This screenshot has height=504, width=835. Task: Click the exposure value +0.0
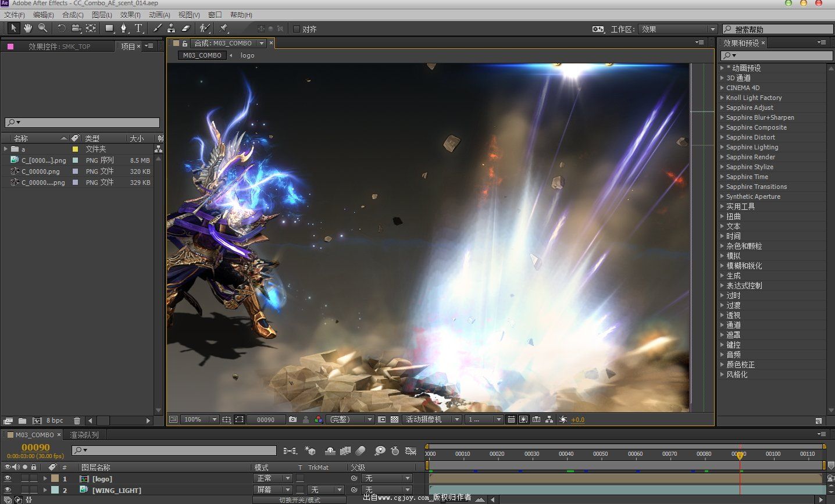(578, 420)
